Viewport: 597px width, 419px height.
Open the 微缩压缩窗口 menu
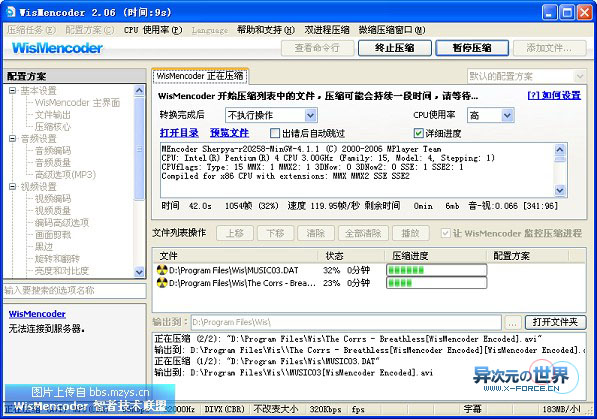point(392,30)
